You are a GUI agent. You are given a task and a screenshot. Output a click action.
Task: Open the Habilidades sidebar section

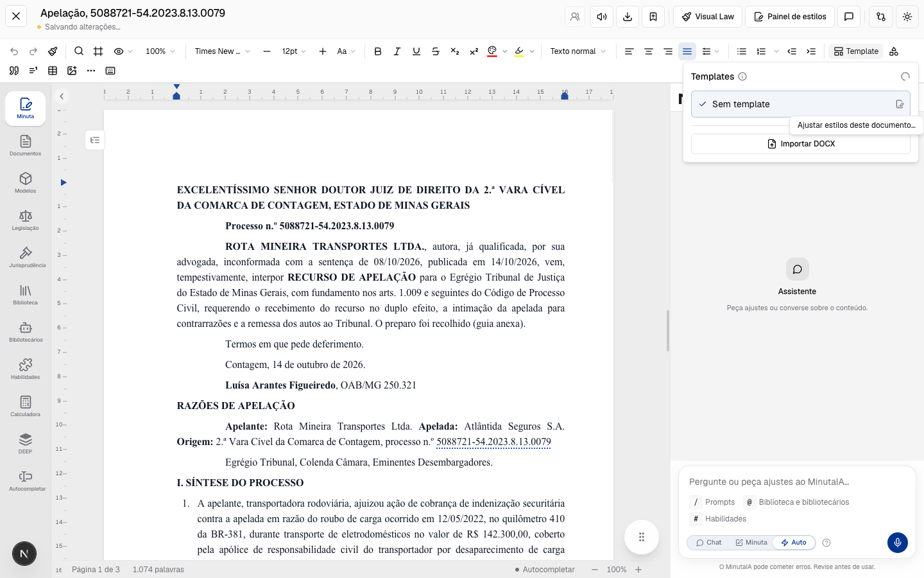tap(26, 369)
